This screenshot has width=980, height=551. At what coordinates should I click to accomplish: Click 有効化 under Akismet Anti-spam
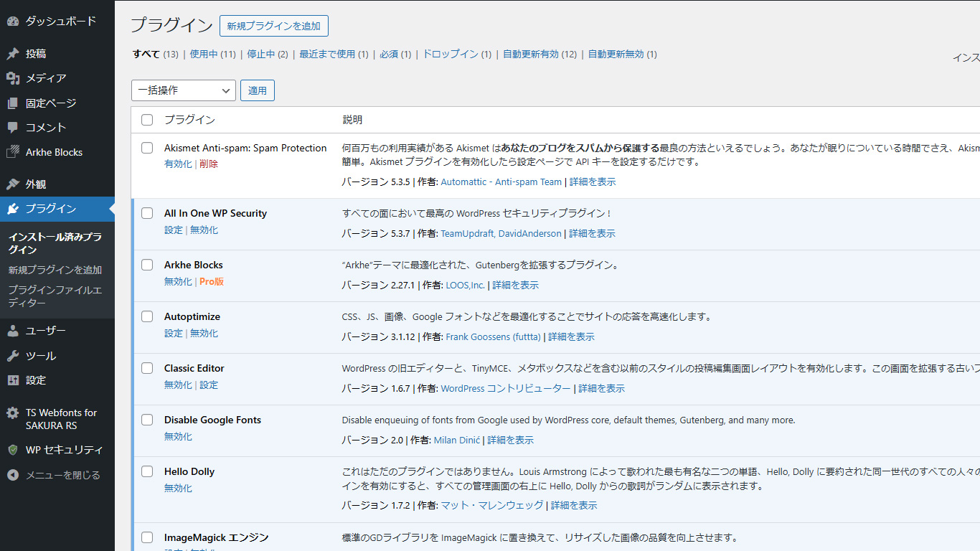tap(178, 164)
